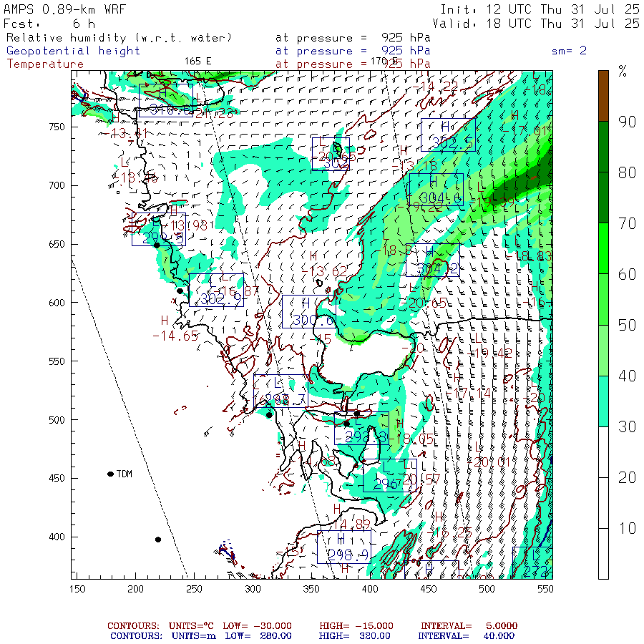
Task: Click the boxed 'H 304.2' height label
Action: click(x=433, y=260)
